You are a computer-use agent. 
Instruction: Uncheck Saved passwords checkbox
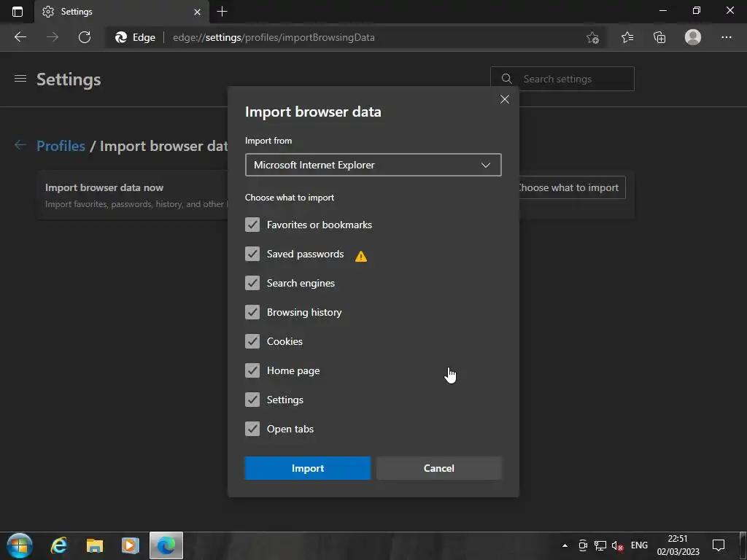click(252, 254)
